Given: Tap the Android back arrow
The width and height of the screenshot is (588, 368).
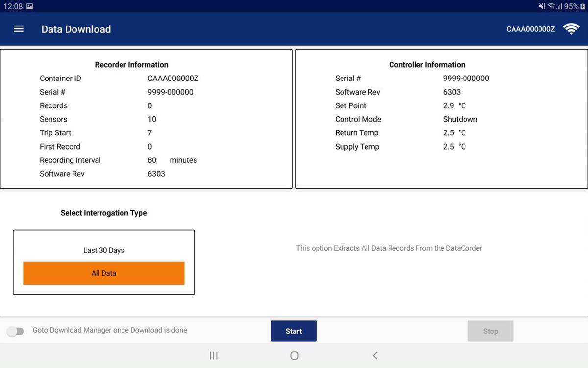Looking at the screenshot, I should coord(375,356).
